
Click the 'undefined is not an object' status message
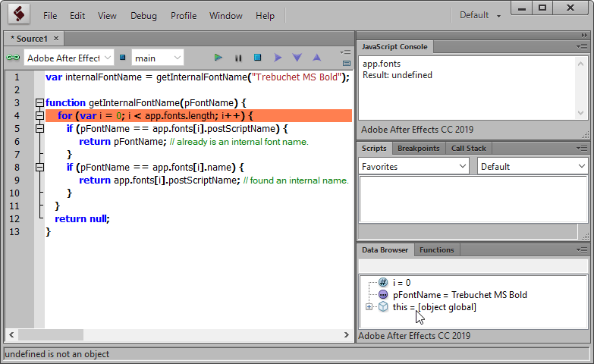57,354
